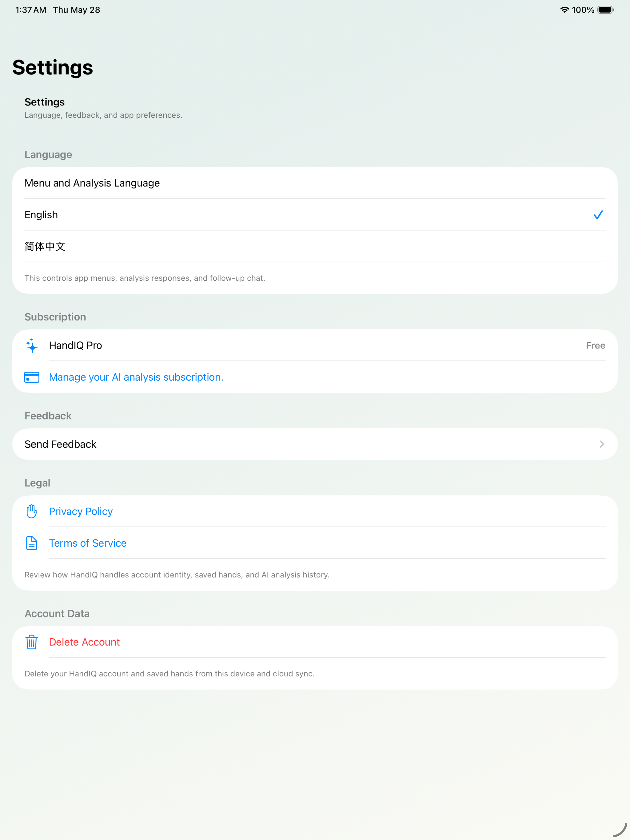Click the HandIQ Pro sparkle icon
The width and height of the screenshot is (630, 840).
tap(32, 345)
